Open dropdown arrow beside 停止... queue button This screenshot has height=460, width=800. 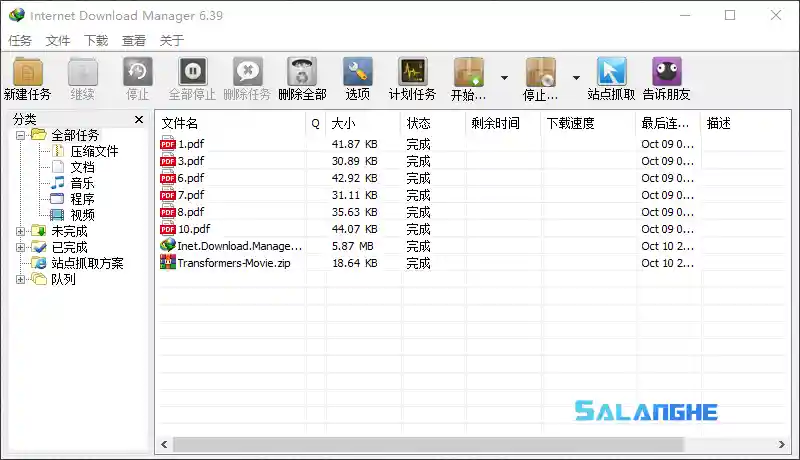[x=576, y=78]
